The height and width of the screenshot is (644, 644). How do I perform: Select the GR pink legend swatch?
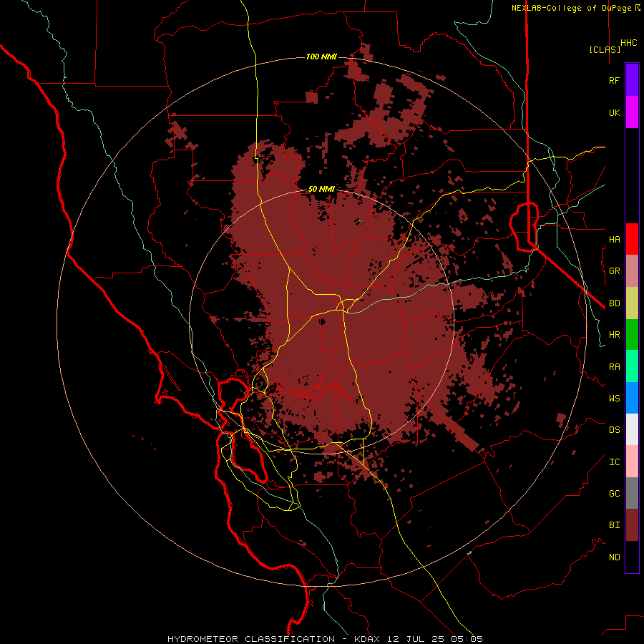click(x=632, y=270)
